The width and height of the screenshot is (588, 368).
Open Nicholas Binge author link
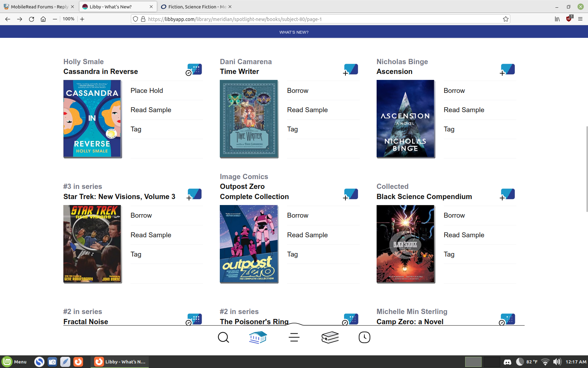click(x=402, y=62)
